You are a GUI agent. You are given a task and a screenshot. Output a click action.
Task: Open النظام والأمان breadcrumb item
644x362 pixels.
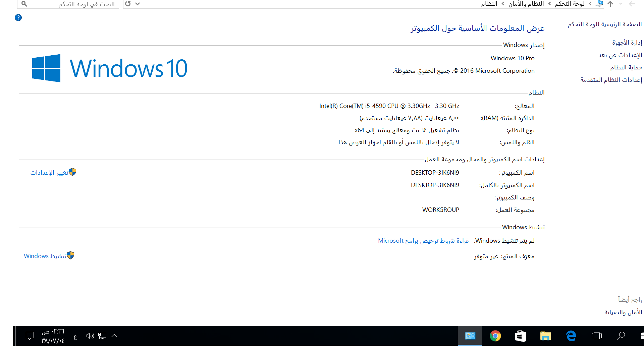pyautogui.click(x=526, y=4)
